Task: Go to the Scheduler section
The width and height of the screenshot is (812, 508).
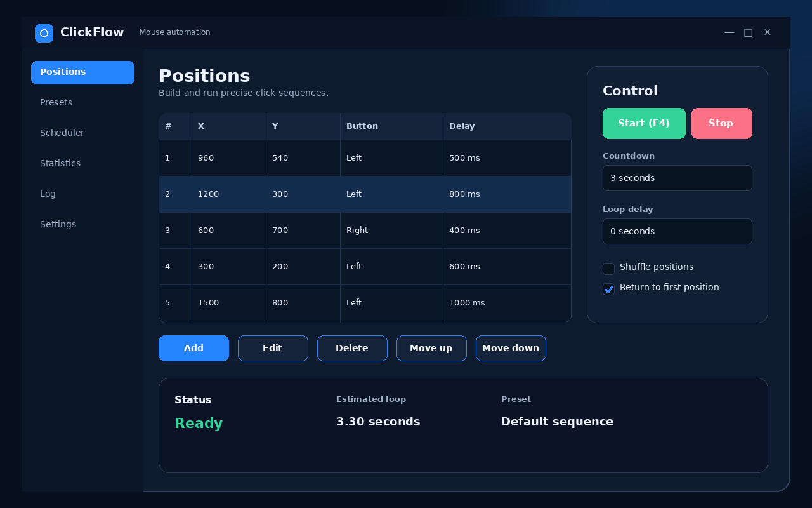Action: [82, 133]
